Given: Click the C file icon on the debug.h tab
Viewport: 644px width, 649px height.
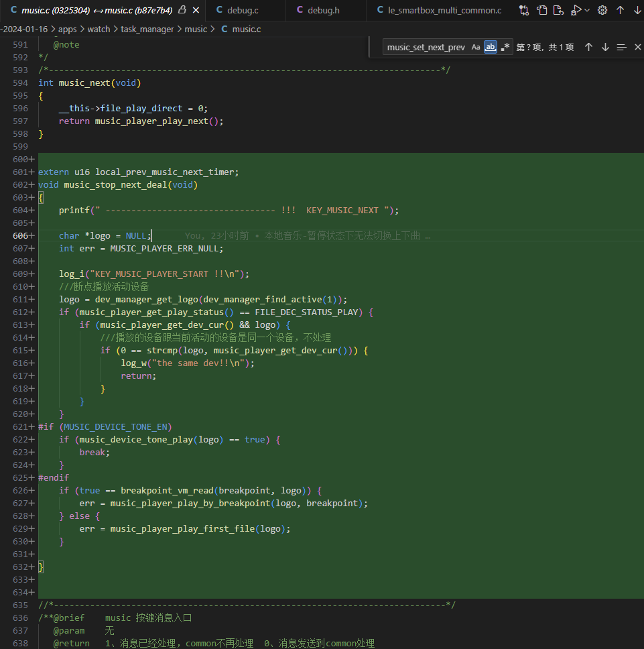Looking at the screenshot, I should pyautogui.click(x=300, y=10).
